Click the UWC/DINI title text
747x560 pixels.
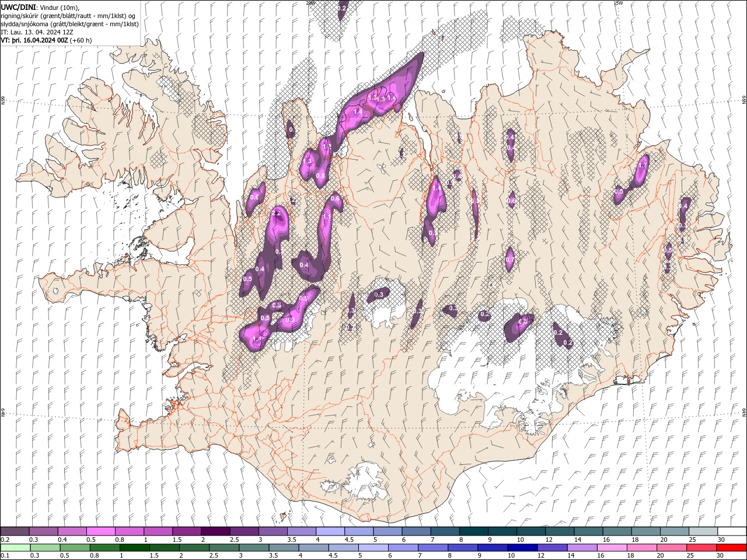coord(18,7)
